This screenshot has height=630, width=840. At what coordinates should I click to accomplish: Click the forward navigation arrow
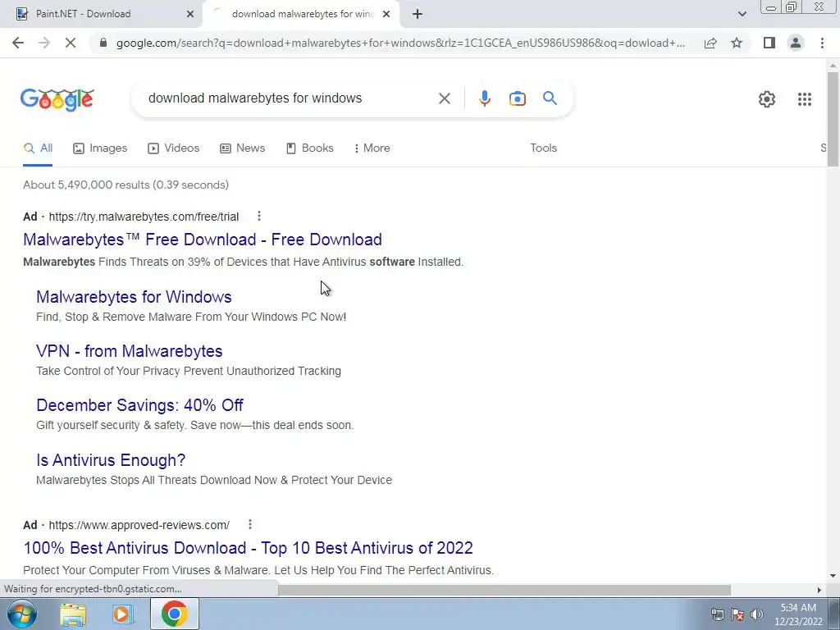44,43
